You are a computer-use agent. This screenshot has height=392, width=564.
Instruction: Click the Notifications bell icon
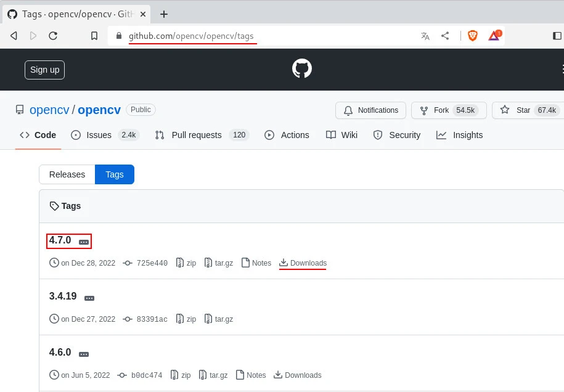(x=348, y=110)
